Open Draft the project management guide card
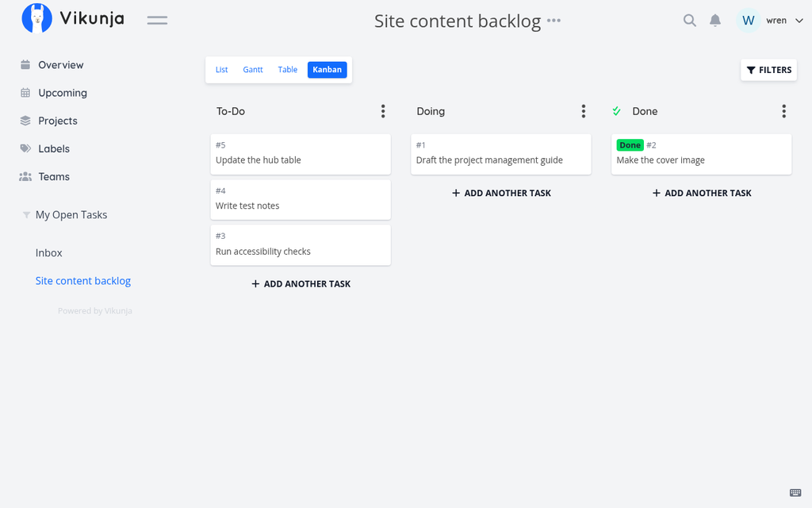Screen dimensions: 812x508 501,154
